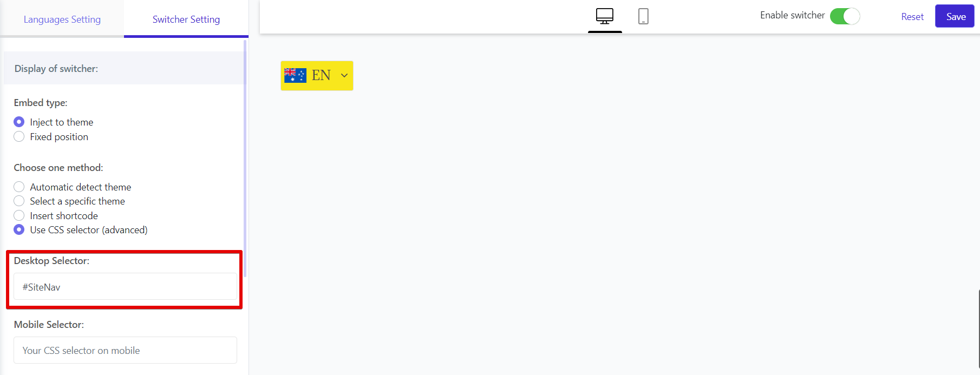The width and height of the screenshot is (980, 375).
Task: Choose Select a specific theme option
Action: 19,201
